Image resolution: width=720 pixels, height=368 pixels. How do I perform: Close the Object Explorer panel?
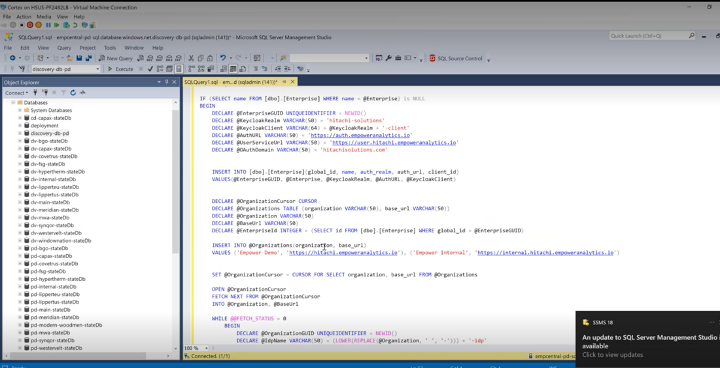click(x=174, y=82)
